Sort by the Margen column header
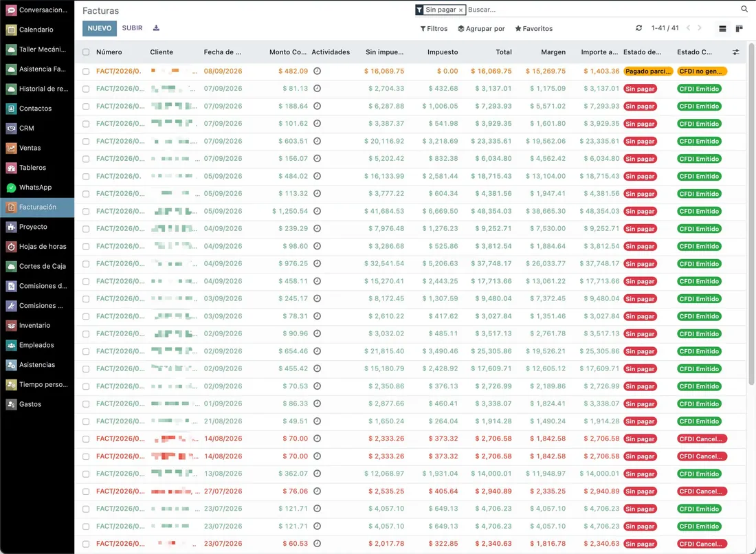 [553, 52]
